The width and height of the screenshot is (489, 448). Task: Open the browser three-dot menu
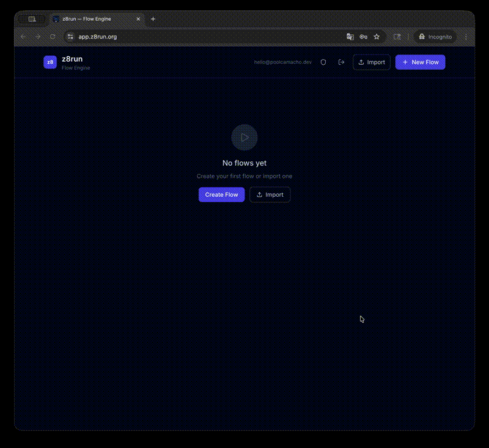click(x=466, y=37)
